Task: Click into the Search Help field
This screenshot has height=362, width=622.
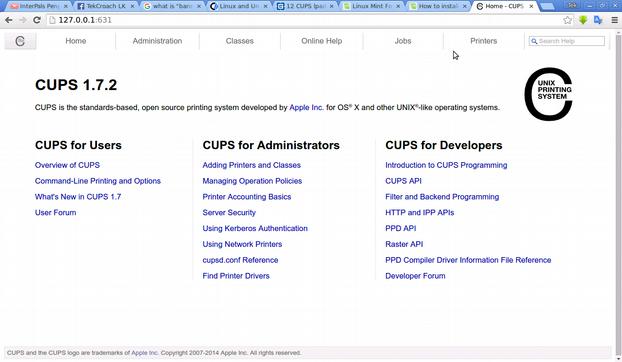Action: point(567,41)
